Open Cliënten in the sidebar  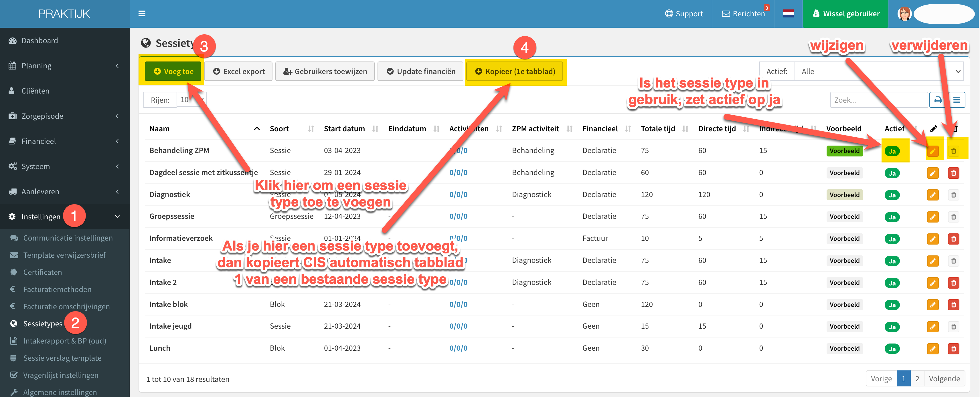pos(65,90)
